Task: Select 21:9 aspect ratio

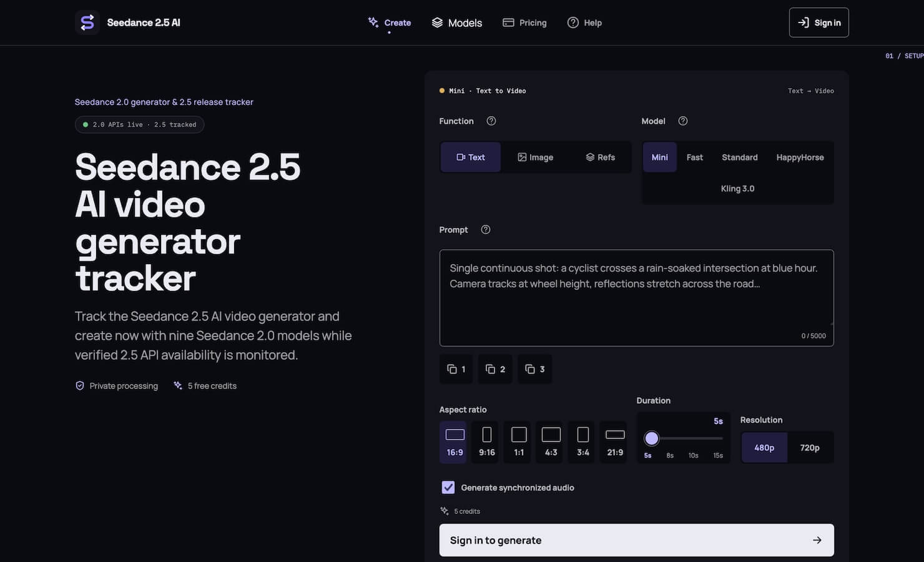Action: [x=615, y=442]
